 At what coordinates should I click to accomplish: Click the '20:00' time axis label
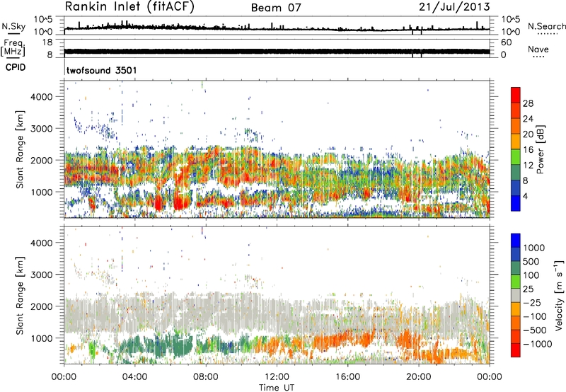pyautogui.click(x=419, y=377)
